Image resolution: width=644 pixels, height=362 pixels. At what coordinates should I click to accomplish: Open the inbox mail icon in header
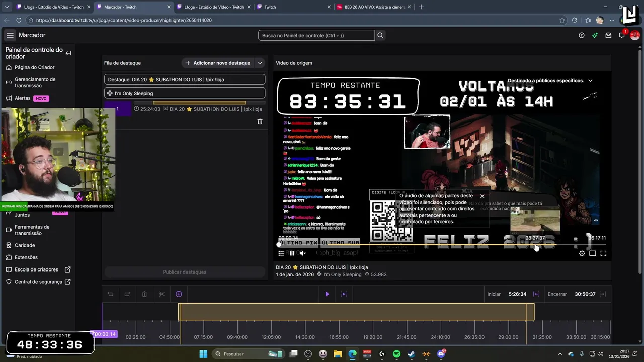608,35
